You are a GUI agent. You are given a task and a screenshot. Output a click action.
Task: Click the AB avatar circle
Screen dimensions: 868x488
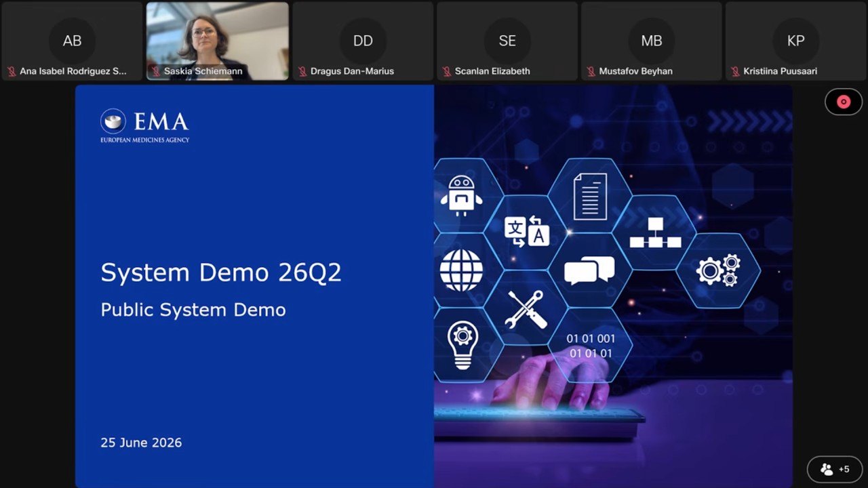73,41
